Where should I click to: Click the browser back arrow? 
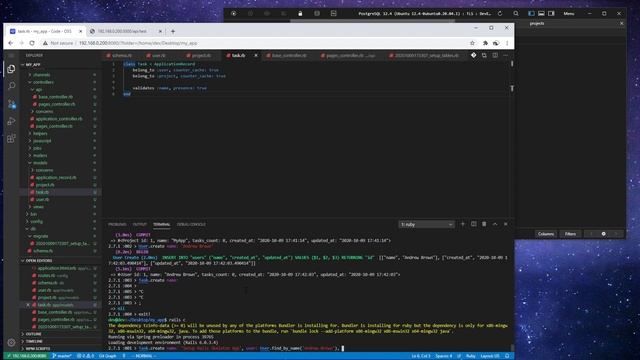click(x=11, y=43)
